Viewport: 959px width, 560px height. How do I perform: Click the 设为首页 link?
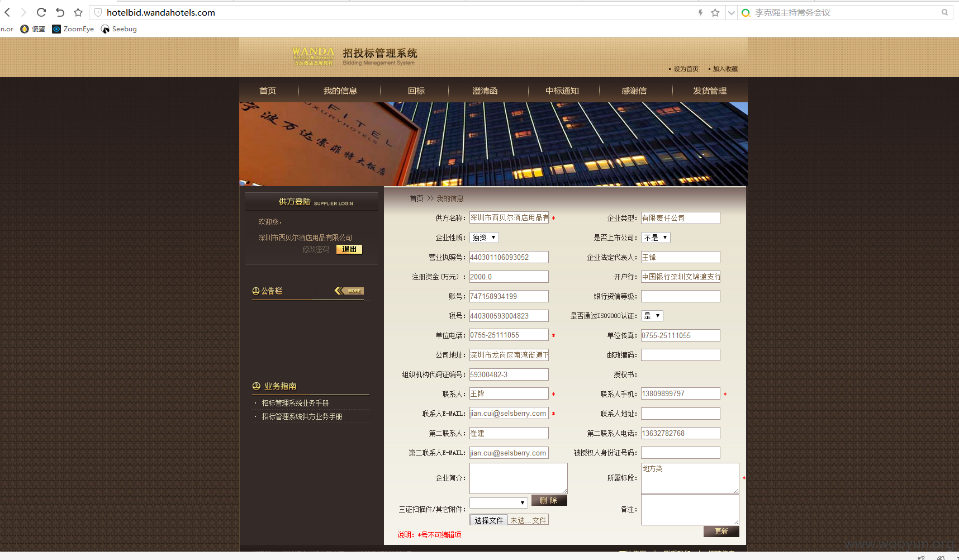click(x=686, y=69)
